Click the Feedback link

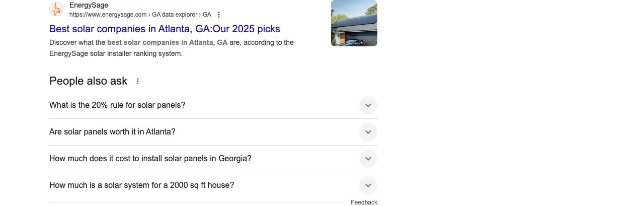(364, 202)
